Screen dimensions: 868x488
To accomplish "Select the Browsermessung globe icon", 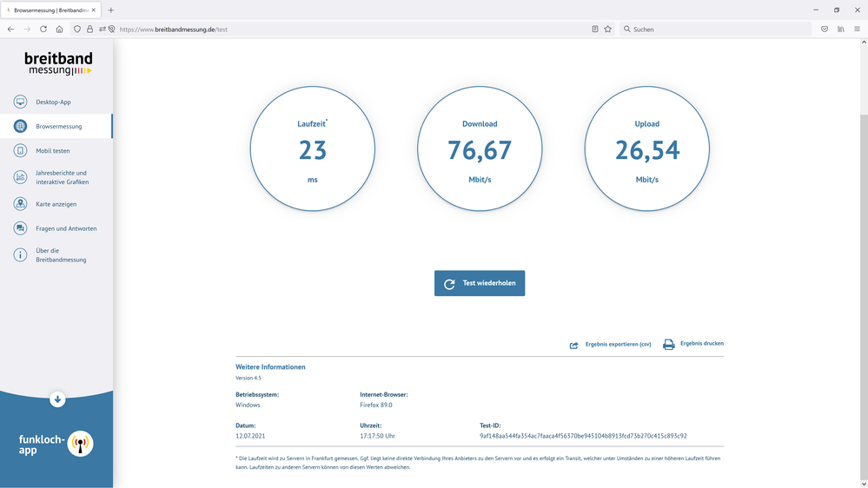I will point(21,126).
